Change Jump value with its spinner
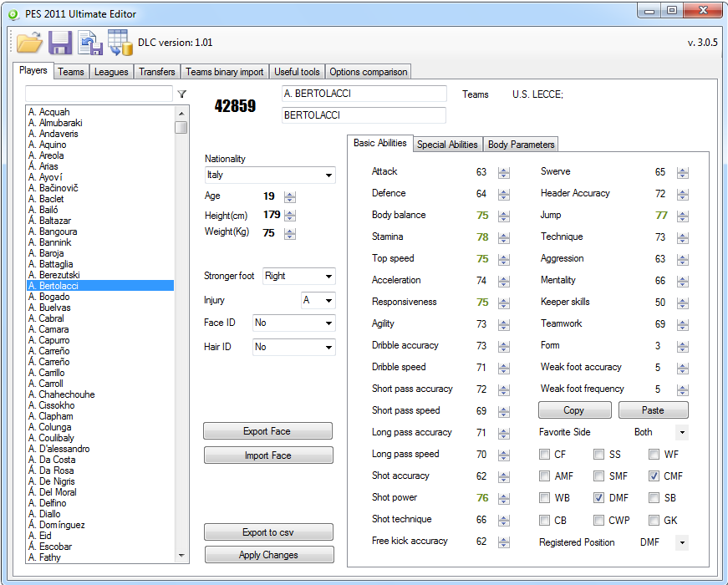This screenshot has height=585, width=728. tap(683, 216)
